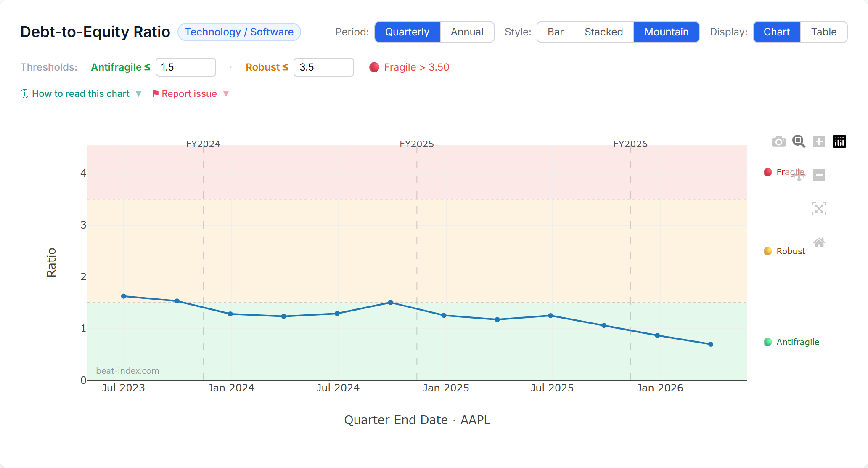Switch Period to Annual
This screenshot has width=868, height=468.
[467, 32]
